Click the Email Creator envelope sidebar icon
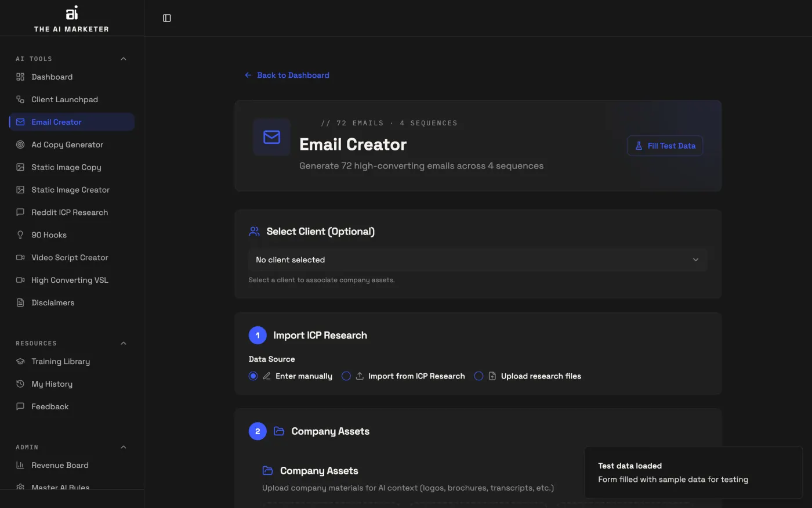This screenshot has height=508, width=812. coord(20,122)
